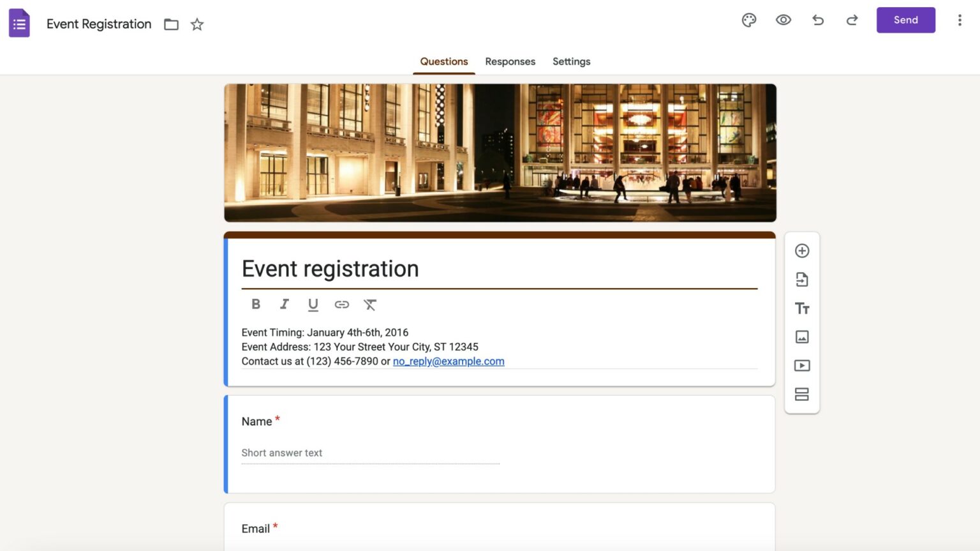Add a new section to the form
The height and width of the screenshot is (551, 980).
pyautogui.click(x=802, y=394)
